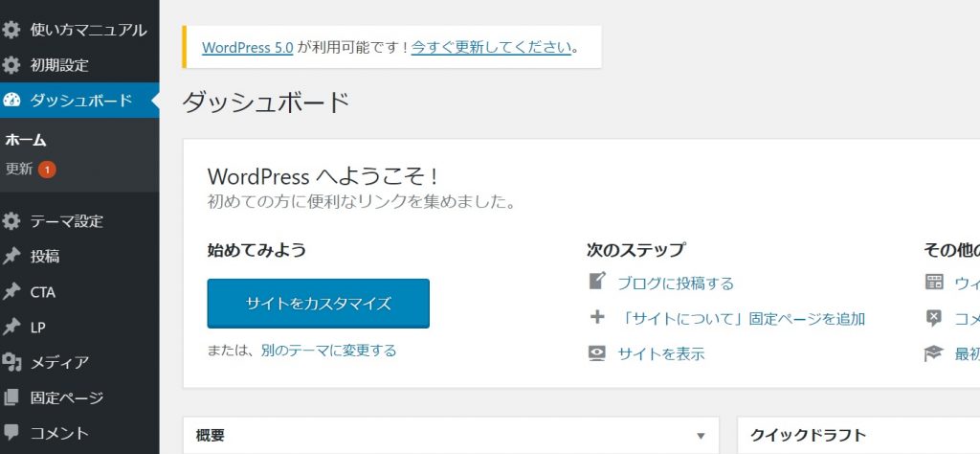Click the gear icon beside 初期設定
The image size is (980, 454).
click(11, 65)
